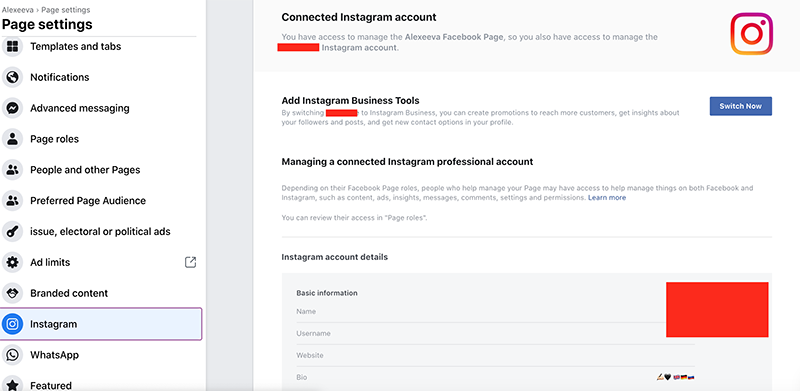Click the Connected Instagram account heading
800x391 pixels.
click(359, 17)
